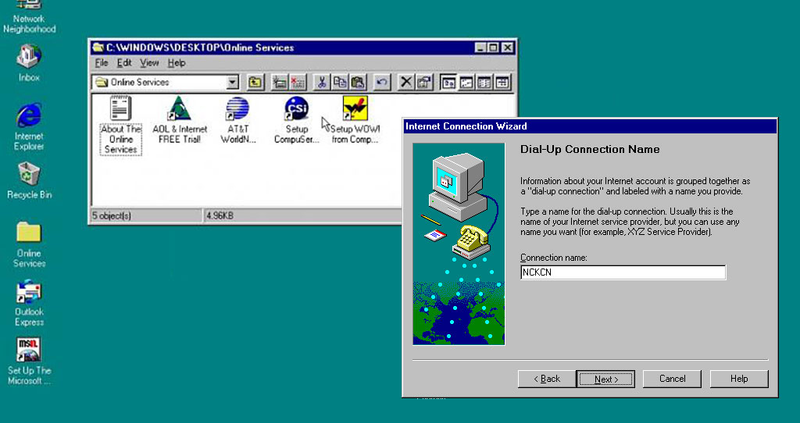Click the wizard Help button
The height and width of the screenshot is (423, 800).
739,379
